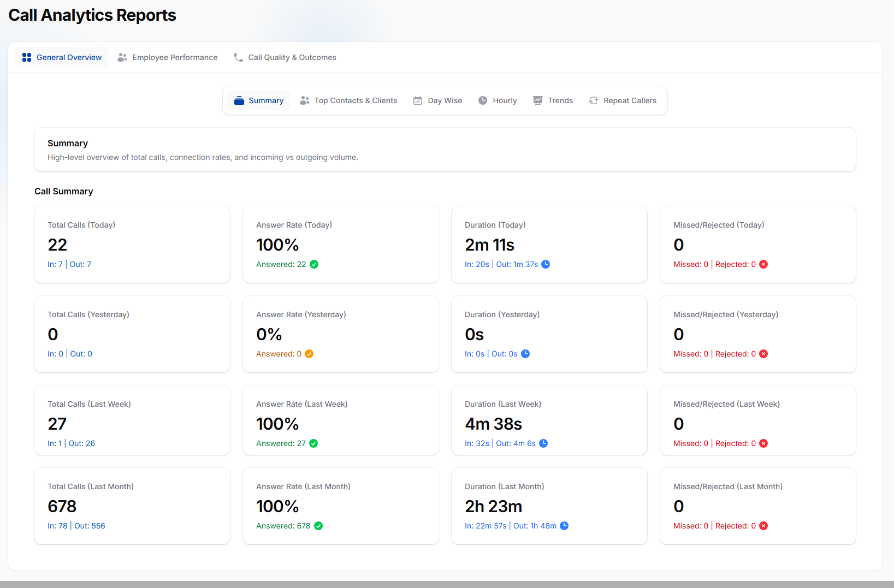The width and height of the screenshot is (894, 588).
Task: Click the 'In: 78 | Out: 556' breakdown
Action: tap(76, 526)
